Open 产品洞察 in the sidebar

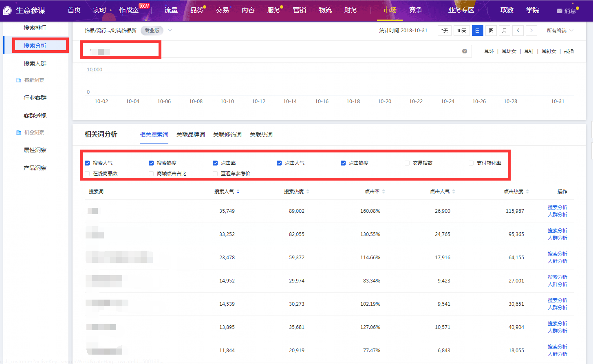coord(35,168)
